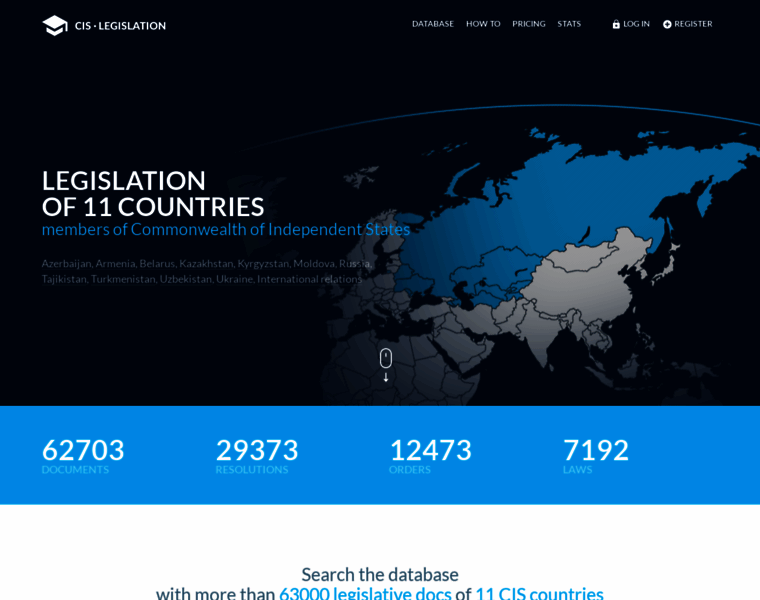Click the CIS Legislation site title
This screenshot has width=760, height=600.
point(120,26)
